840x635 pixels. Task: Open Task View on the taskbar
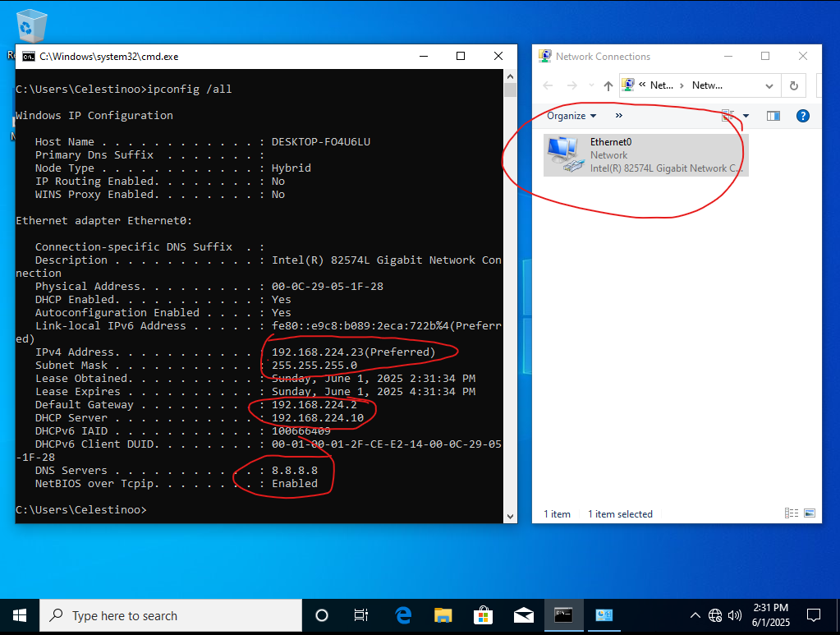(x=361, y=615)
